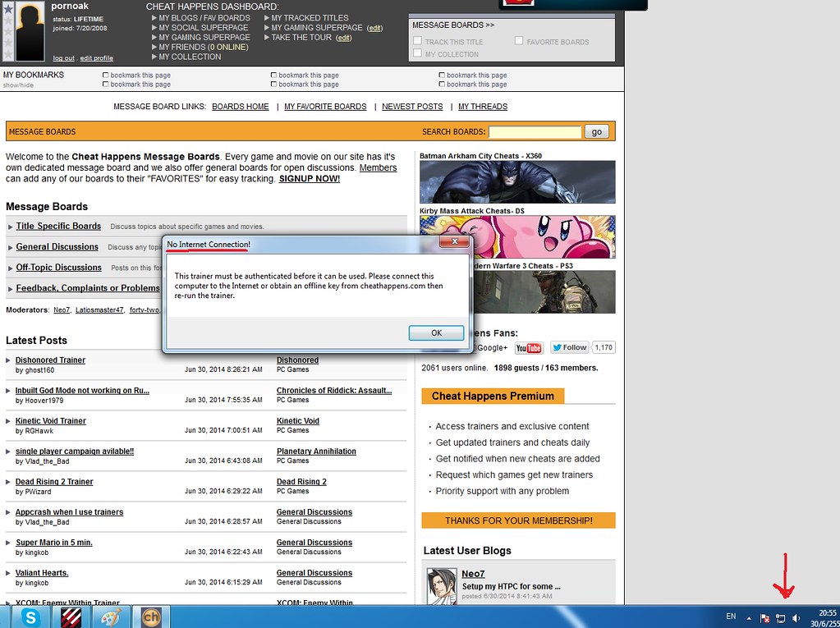
Task: Expand arrow beside Feedback, Complaints or Problems
Action: tap(10, 289)
